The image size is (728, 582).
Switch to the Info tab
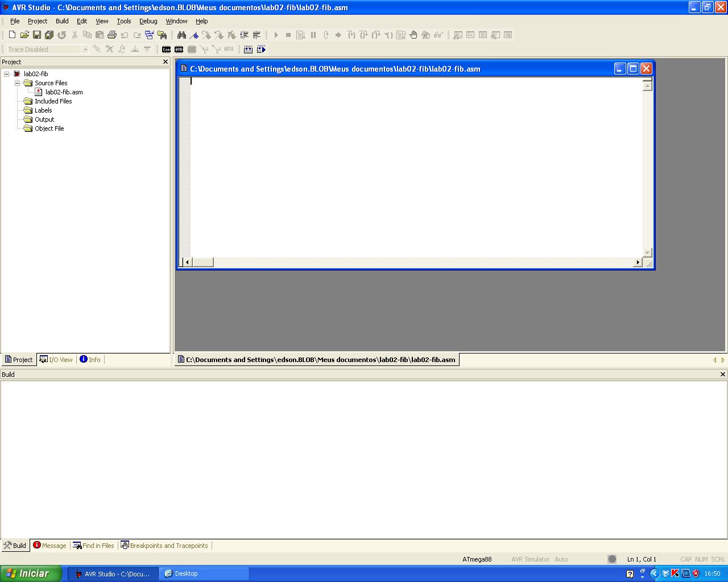pyautogui.click(x=90, y=360)
